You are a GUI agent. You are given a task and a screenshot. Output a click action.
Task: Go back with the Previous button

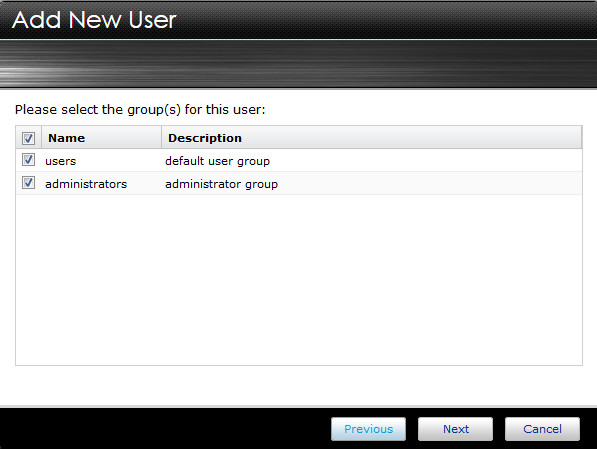click(x=368, y=429)
